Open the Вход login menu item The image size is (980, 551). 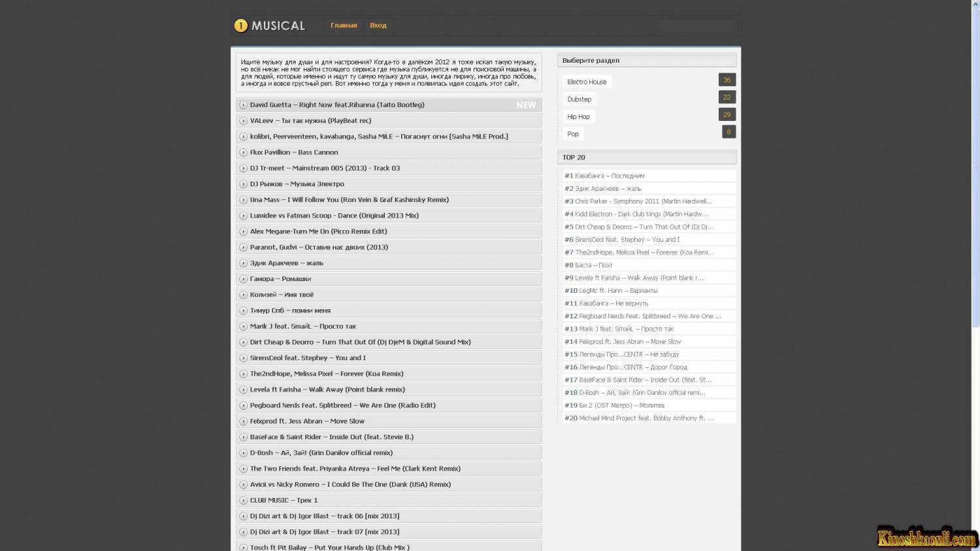point(378,25)
